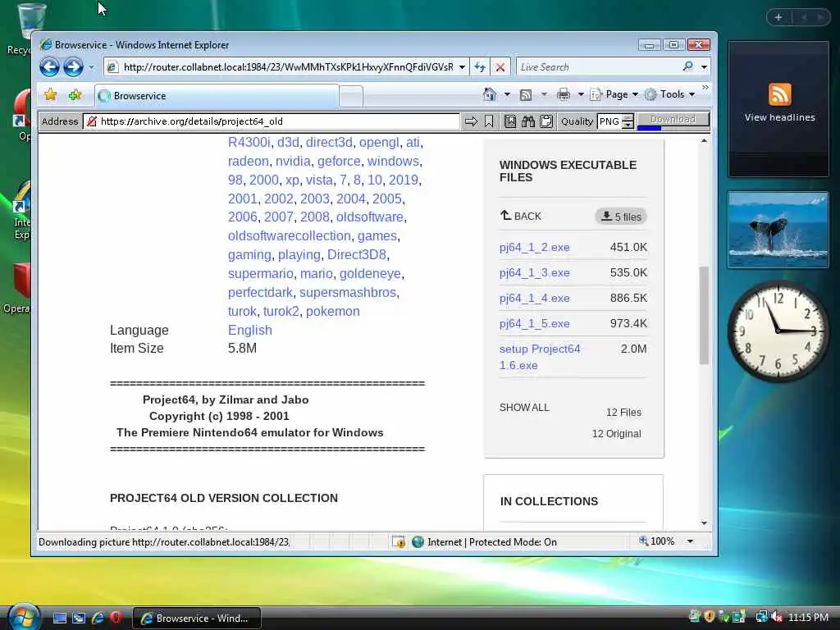Screen dimensions: 840x630
Task: Click the Quality PNG selector field
Action: click(x=610, y=121)
